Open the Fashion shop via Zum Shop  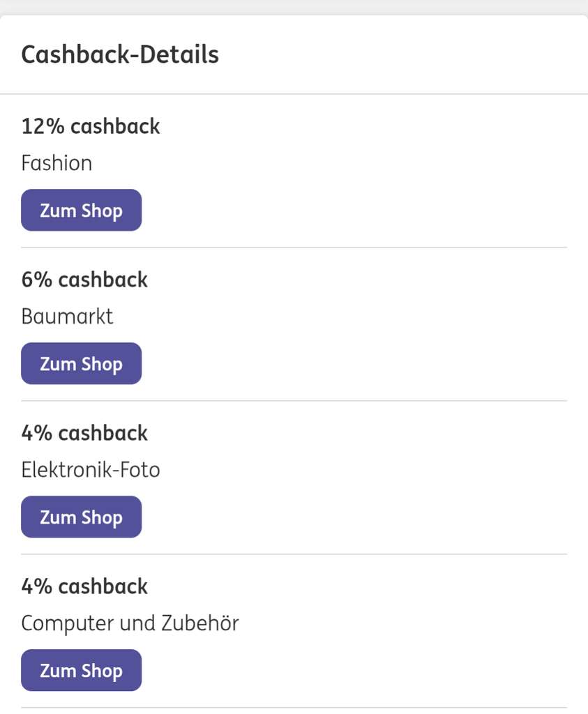[x=81, y=210]
